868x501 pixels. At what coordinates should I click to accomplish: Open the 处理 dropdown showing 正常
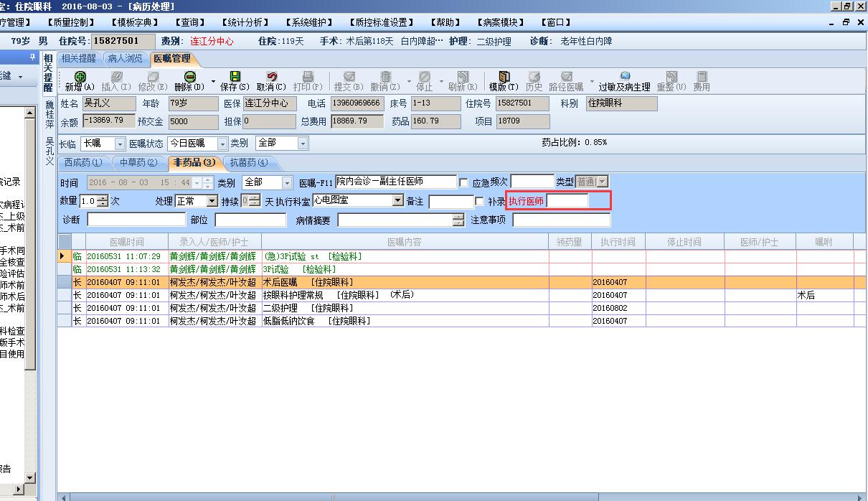[212, 202]
